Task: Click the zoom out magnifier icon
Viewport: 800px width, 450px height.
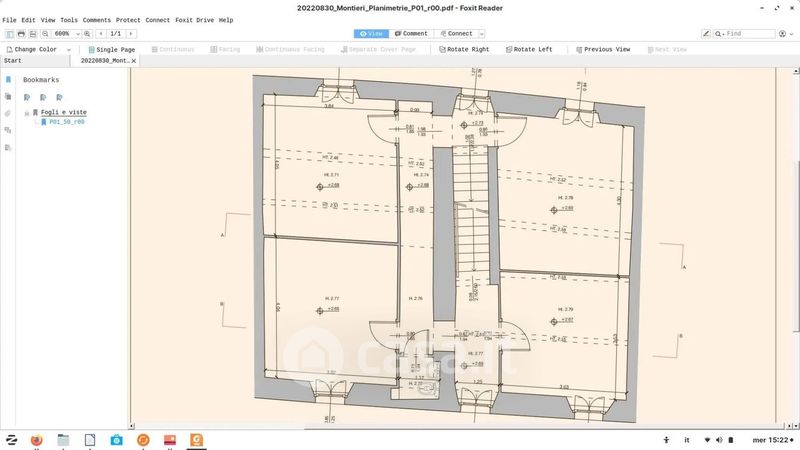Action: click(x=45, y=34)
